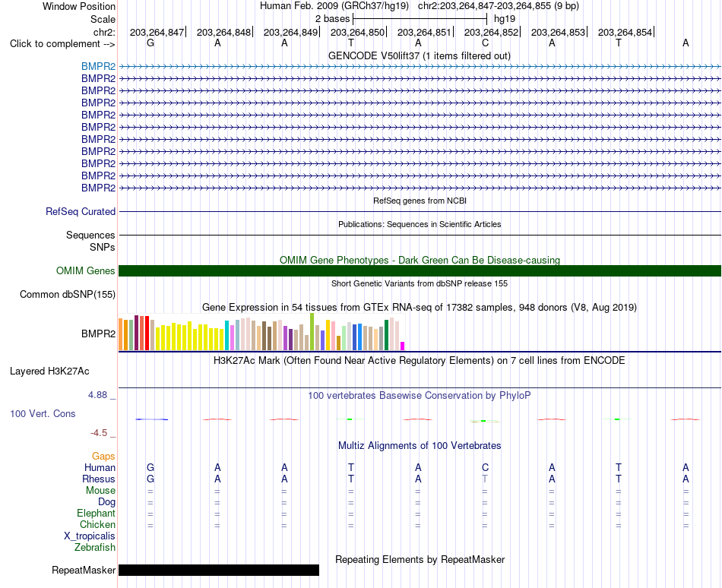Open 'Repeating Elements by RepeatMasker' title
This screenshot has width=722, height=588.
tap(420, 560)
